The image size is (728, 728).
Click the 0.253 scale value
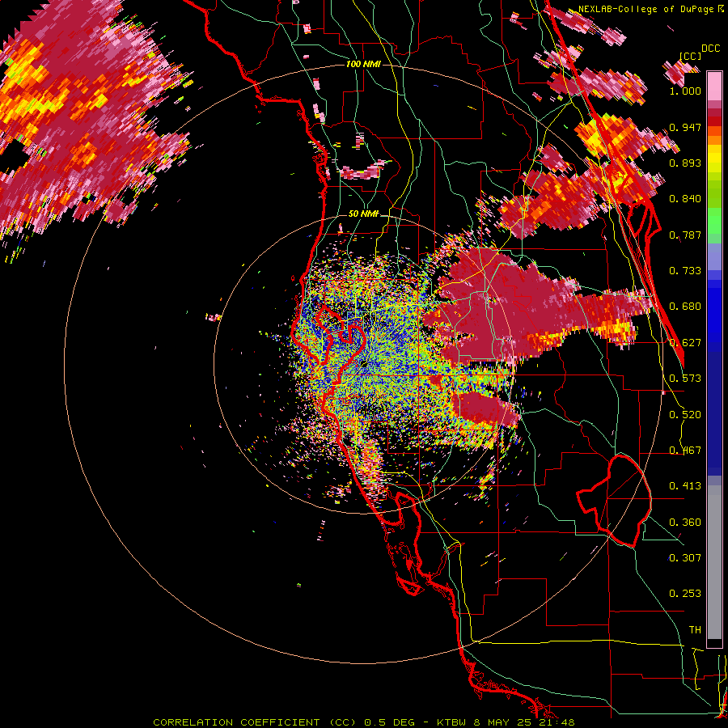point(685,594)
